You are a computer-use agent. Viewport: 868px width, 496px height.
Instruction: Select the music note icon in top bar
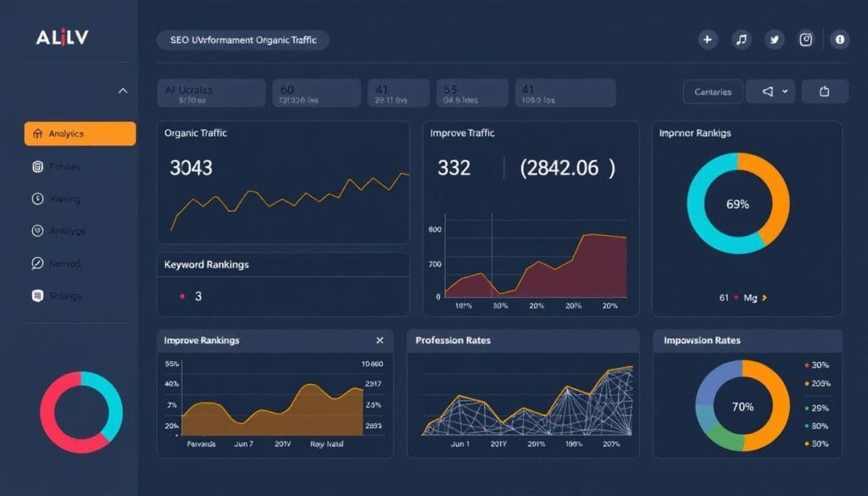pyautogui.click(x=741, y=39)
